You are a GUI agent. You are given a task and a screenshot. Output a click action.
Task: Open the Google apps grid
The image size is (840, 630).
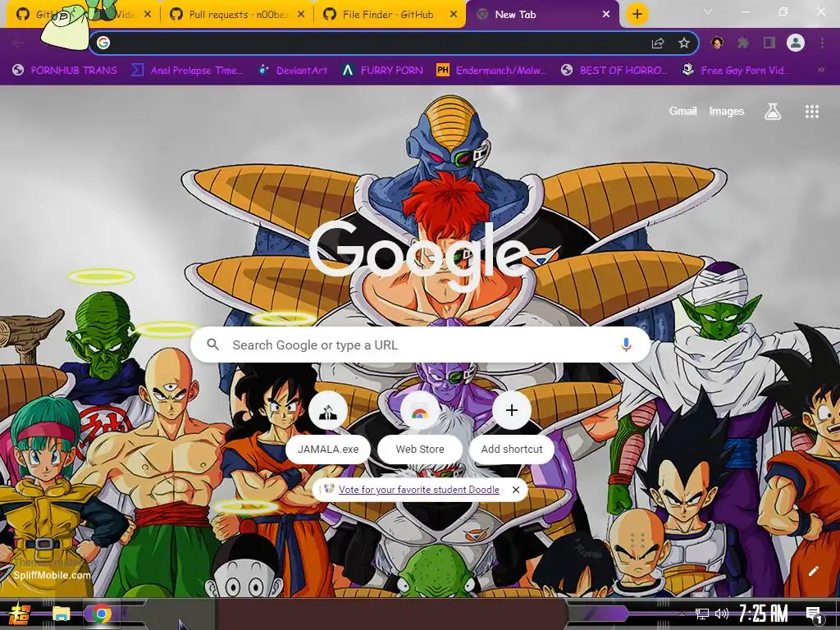[812, 112]
